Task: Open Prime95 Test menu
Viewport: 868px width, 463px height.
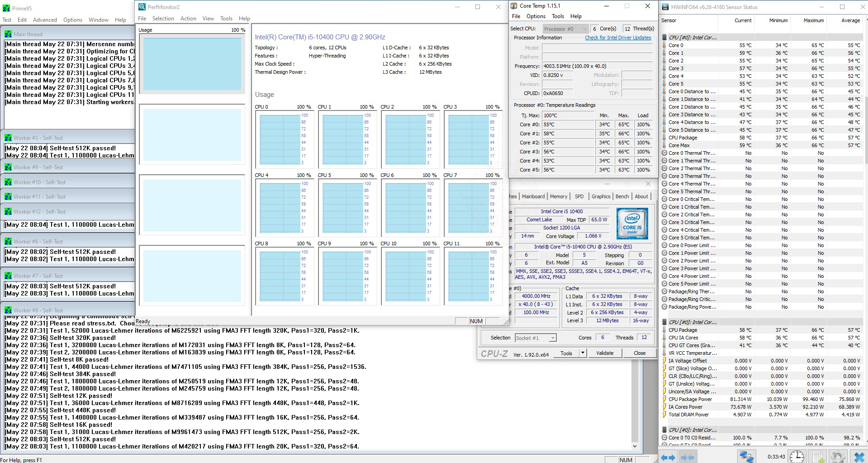Action: [x=7, y=20]
